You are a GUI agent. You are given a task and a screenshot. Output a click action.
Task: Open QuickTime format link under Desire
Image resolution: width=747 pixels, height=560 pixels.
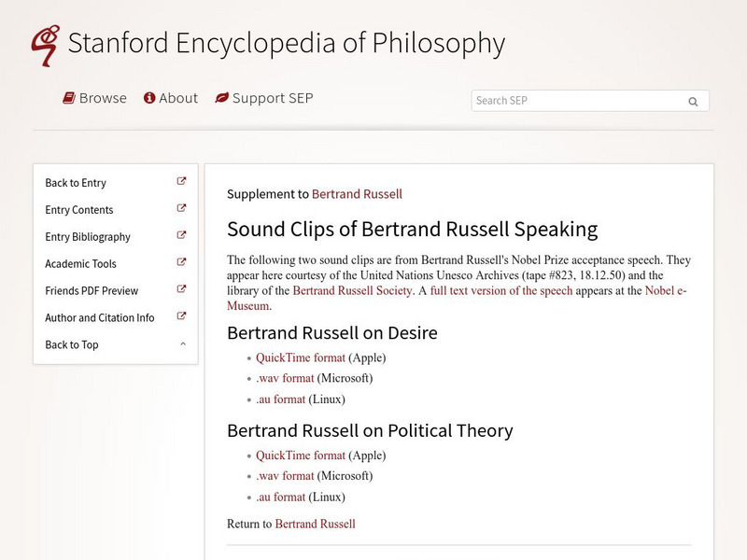[x=301, y=357]
